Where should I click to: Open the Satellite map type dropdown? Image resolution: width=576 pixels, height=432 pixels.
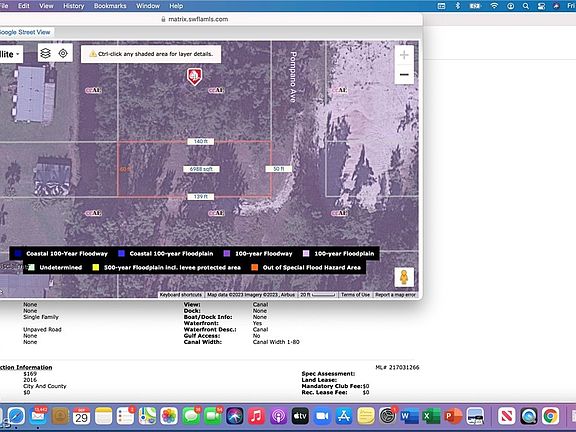(10, 54)
